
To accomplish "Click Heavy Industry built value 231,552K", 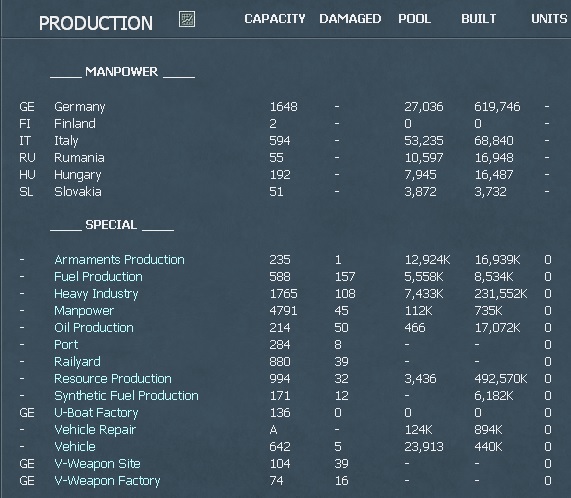I will pyautogui.click(x=501, y=294).
